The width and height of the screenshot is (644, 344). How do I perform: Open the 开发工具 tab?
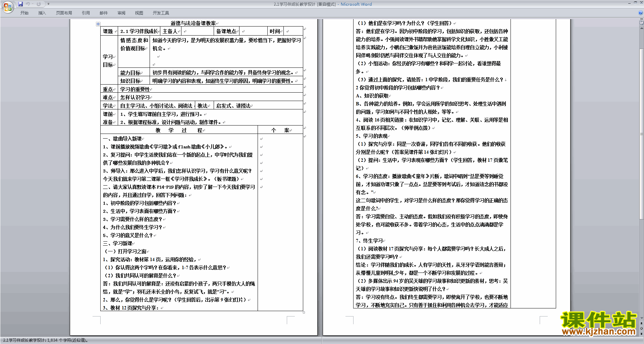click(161, 13)
